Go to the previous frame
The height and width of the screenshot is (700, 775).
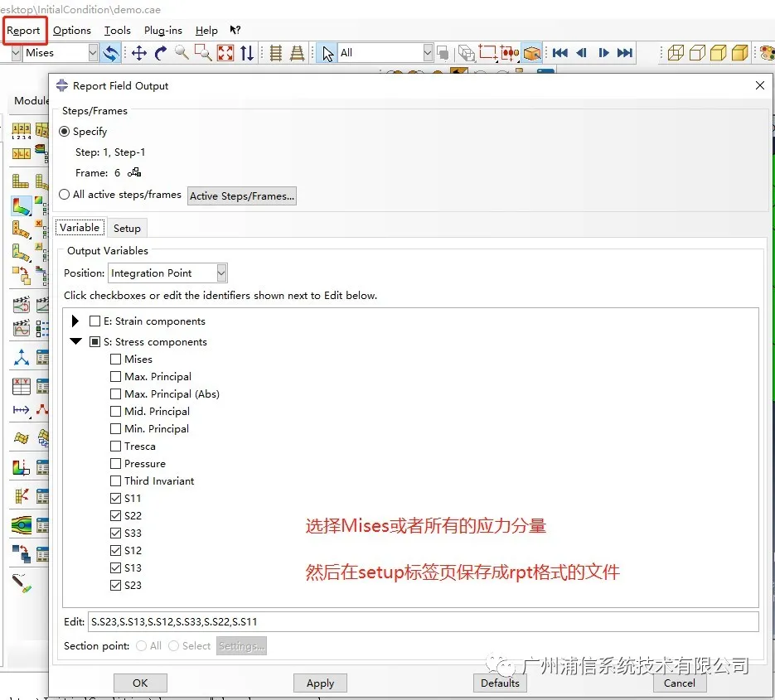click(582, 53)
